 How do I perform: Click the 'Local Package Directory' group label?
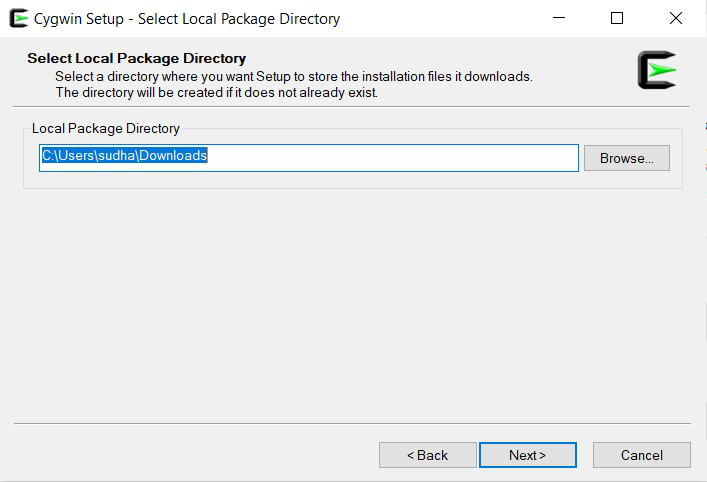[x=106, y=129]
